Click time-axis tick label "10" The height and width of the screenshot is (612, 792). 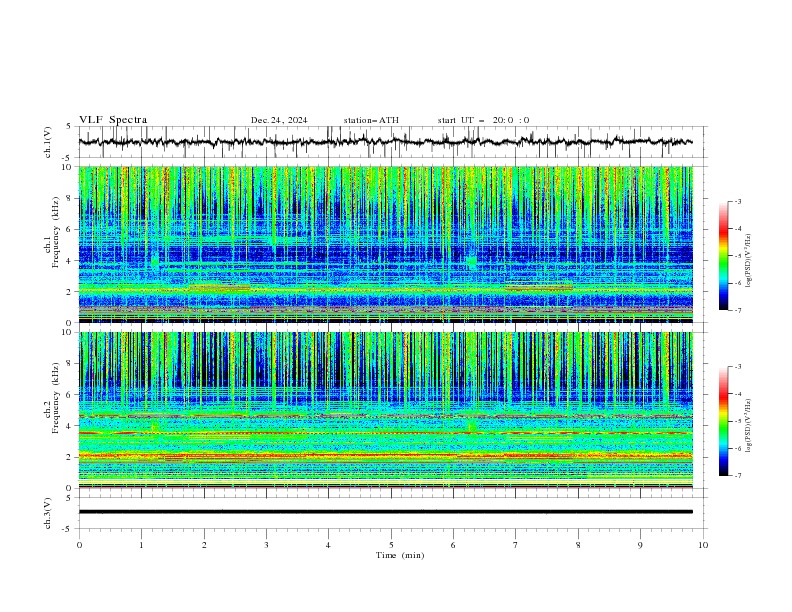703,545
